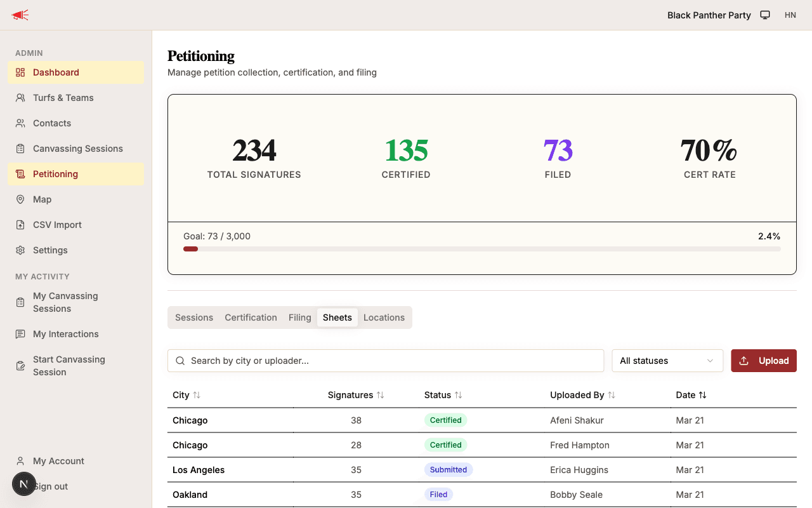
Task: Go to Settings page
Action: pyautogui.click(x=76, y=250)
